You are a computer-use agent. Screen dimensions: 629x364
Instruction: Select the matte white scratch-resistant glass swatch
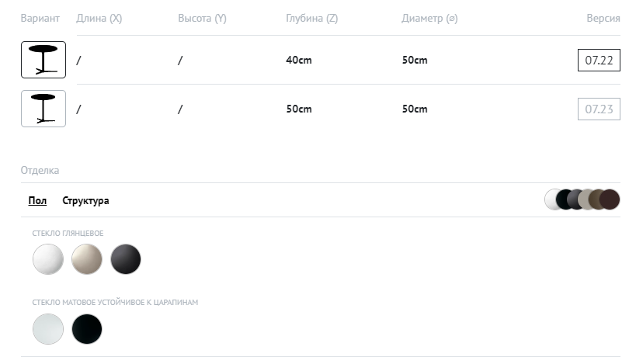[x=48, y=329]
